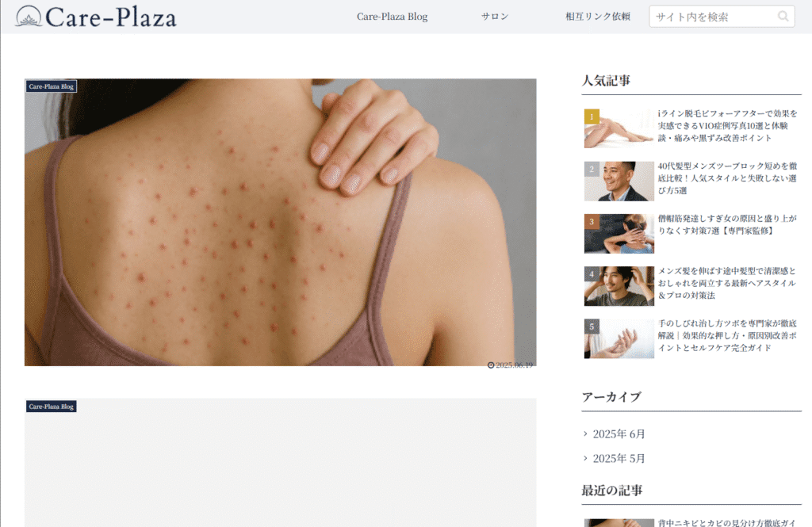The width and height of the screenshot is (812, 527).
Task: Click the number 4 ranking badge
Action: [x=592, y=274]
